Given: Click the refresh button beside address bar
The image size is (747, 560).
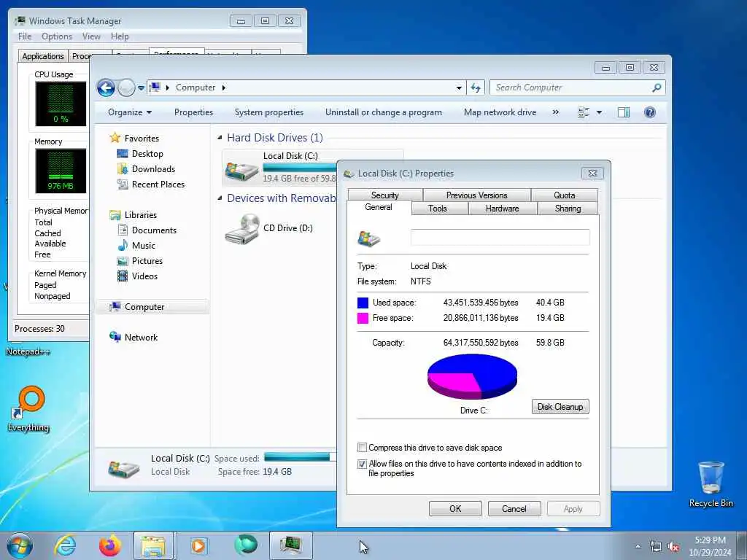Looking at the screenshot, I should coord(476,87).
